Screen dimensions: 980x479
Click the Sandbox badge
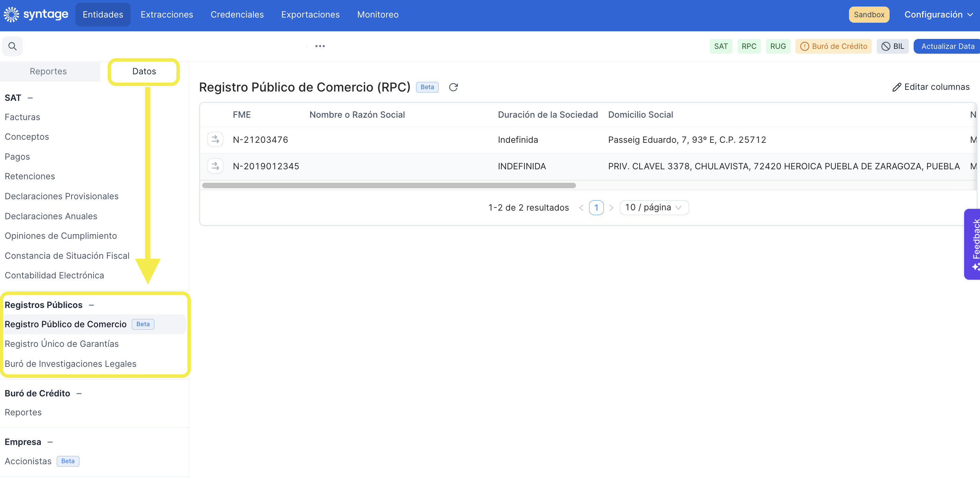869,14
